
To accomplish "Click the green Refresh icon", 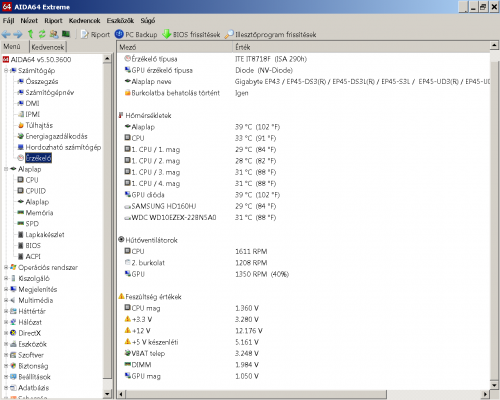I will click(x=42, y=34).
